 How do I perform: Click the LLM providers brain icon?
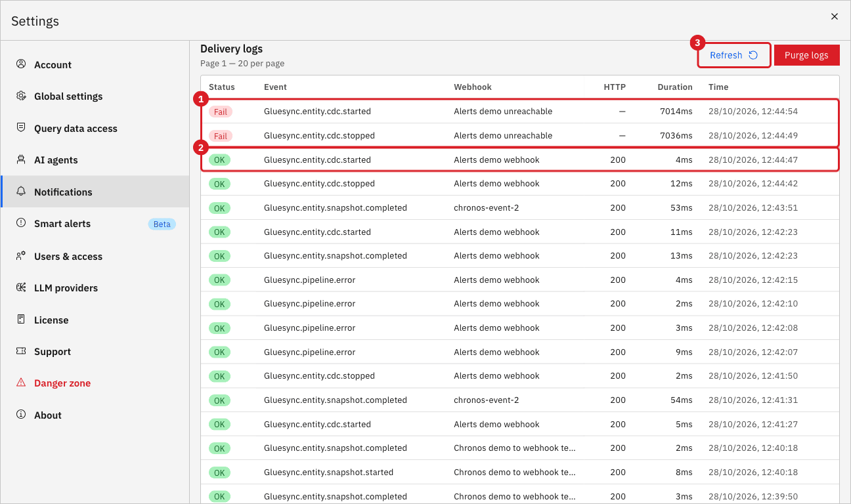21,287
